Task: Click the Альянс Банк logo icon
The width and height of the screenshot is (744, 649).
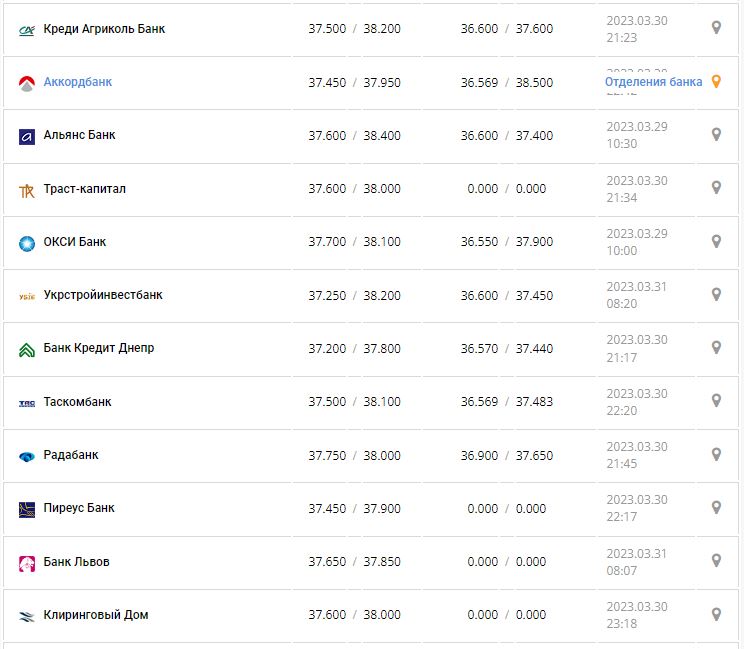Action: pyautogui.click(x=27, y=136)
